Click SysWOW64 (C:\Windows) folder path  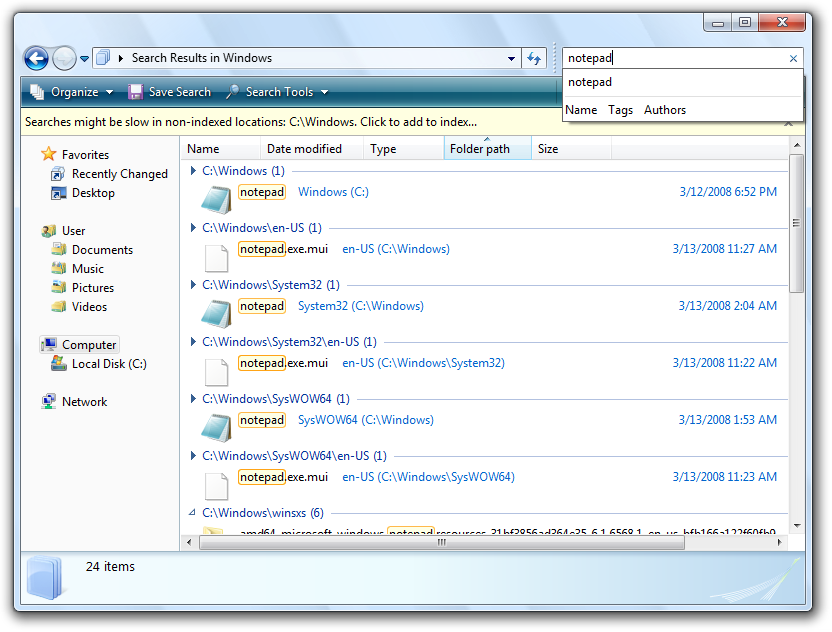pos(366,420)
